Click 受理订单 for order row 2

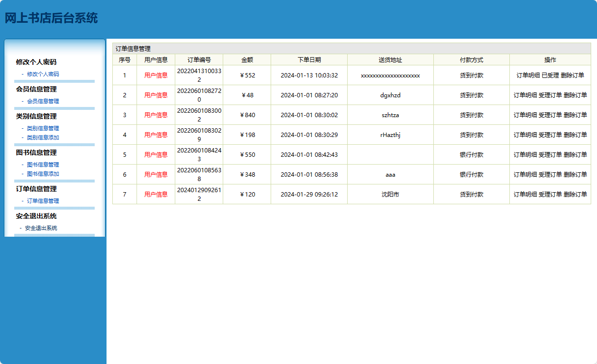tap(550, 95)
